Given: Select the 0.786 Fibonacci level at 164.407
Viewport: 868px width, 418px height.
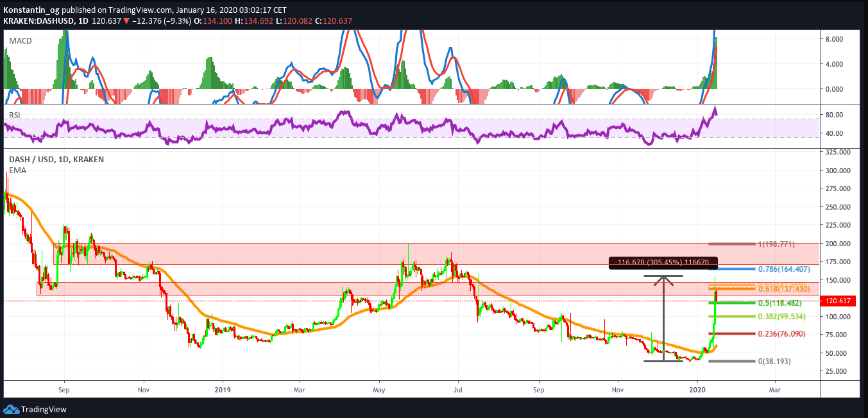Looking at the screenshot, I should pos(731,269).
